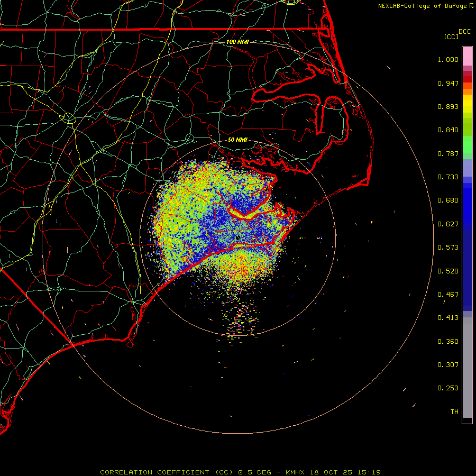Click the 0.840 scale value
Viewport: 476px width, 476px height.
click(448, 130)
